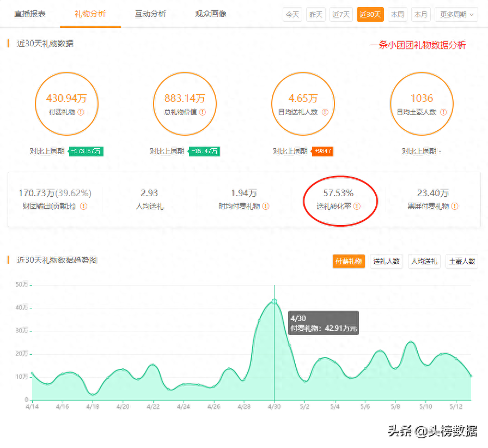Click the 4/30 peak data point
488x448 pixels.
[274, 301]
